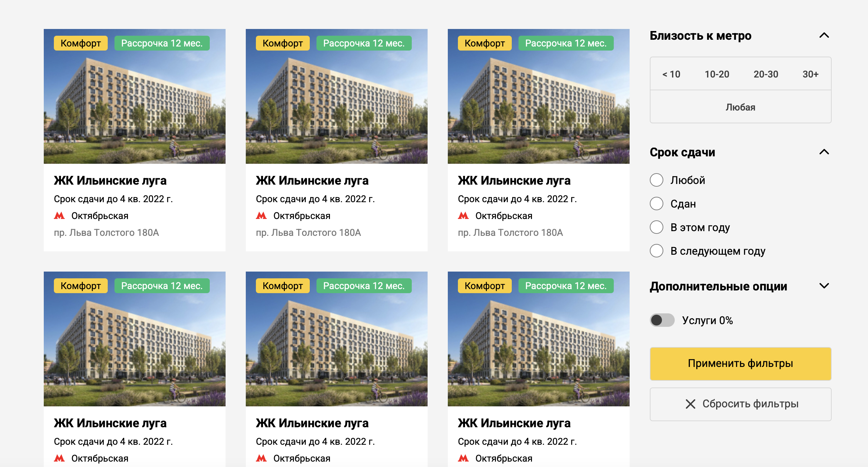This screenshot has height=467, width=868.
Task: Click the metro icon on the bottom-right card
Action: coord(463,458)
